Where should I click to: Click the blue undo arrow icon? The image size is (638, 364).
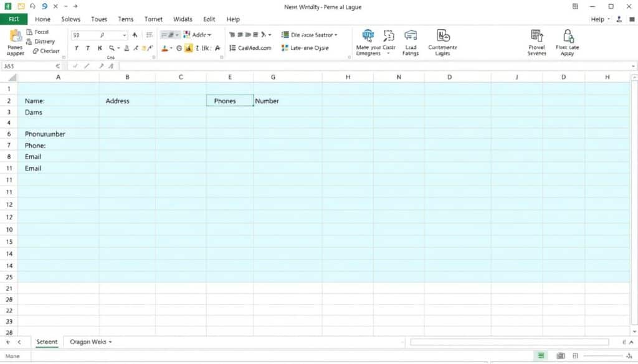point(44,6)
